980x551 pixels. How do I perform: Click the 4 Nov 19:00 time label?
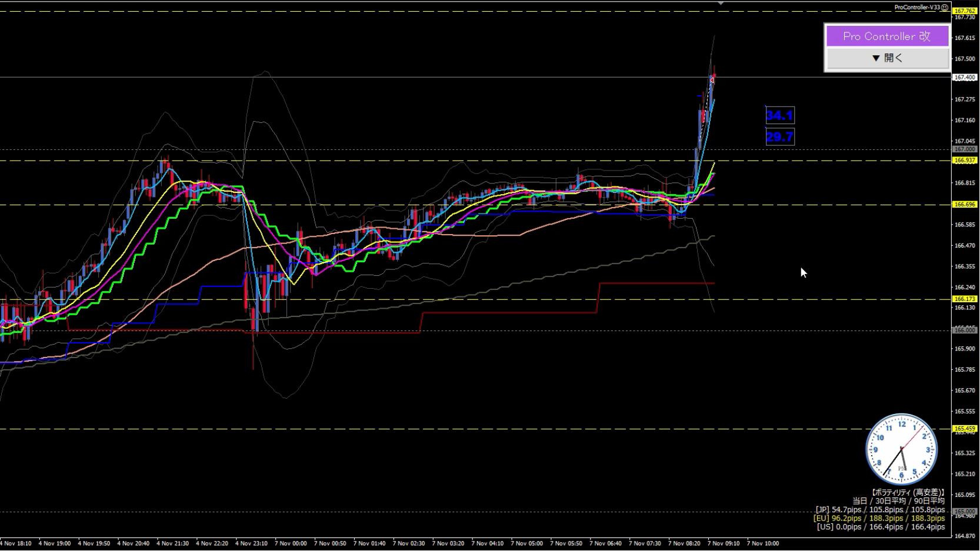[x=55, y=543]
